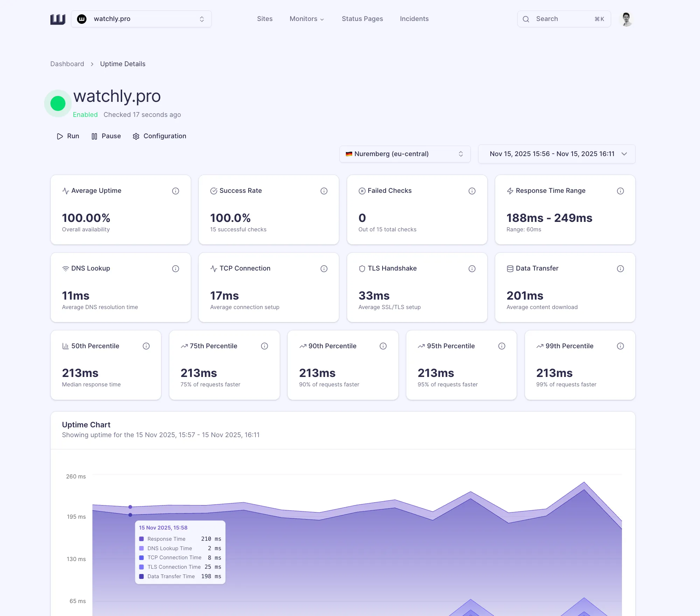Open the Monitors menu

(307, 19)
